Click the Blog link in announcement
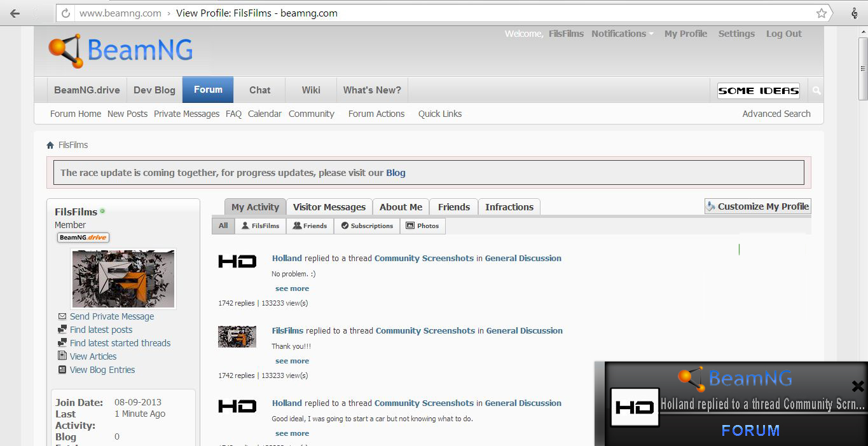This screenshot has width=868, height=446. pyautogui.click(x=396, y=173)
